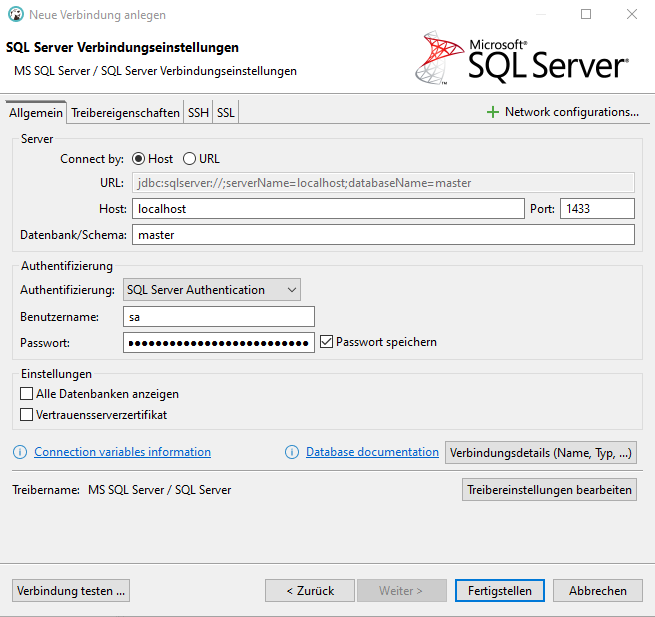Enable Alle Datenbanken anzeigen checkbox
This screenshot has height=617, width=655.
click(x=27, y=394)
